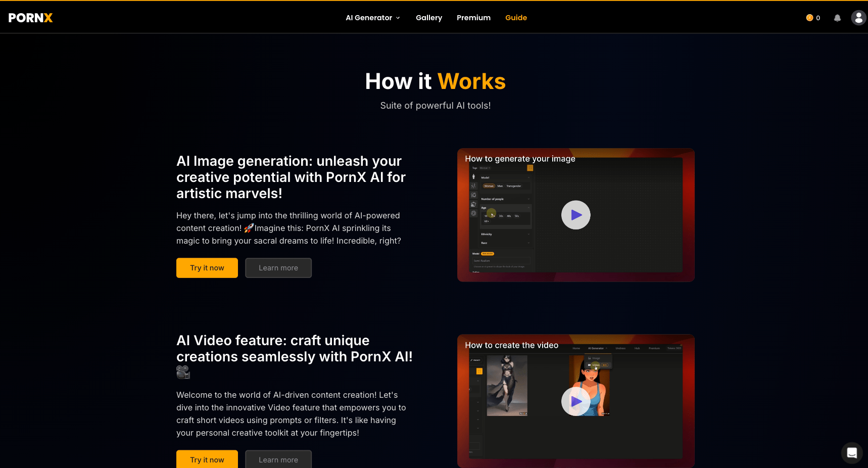Play the 'How to create the video' video
Viewport: 868px width, 468px height.
[576, 401]
